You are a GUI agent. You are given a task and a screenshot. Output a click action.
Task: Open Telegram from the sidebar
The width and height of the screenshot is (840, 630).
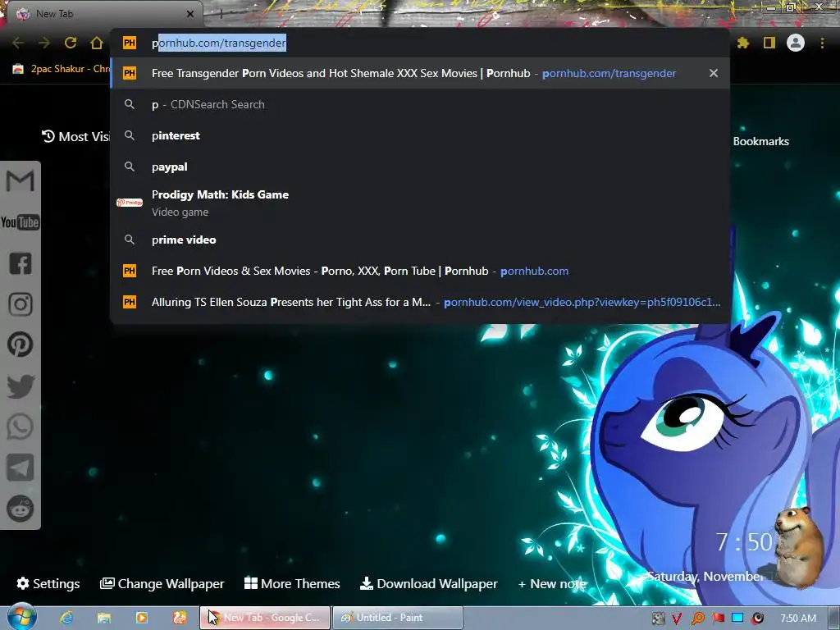(x=21, y=467)
